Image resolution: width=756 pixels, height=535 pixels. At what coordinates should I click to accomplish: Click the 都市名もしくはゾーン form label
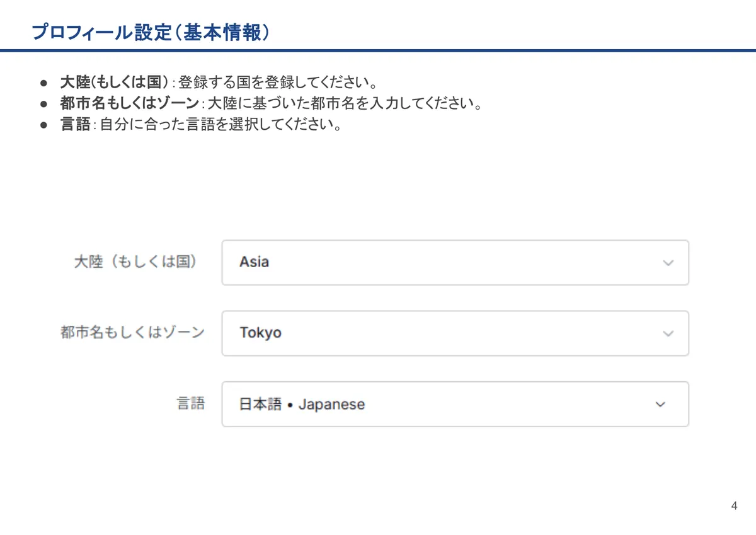(x=132, y=333)
